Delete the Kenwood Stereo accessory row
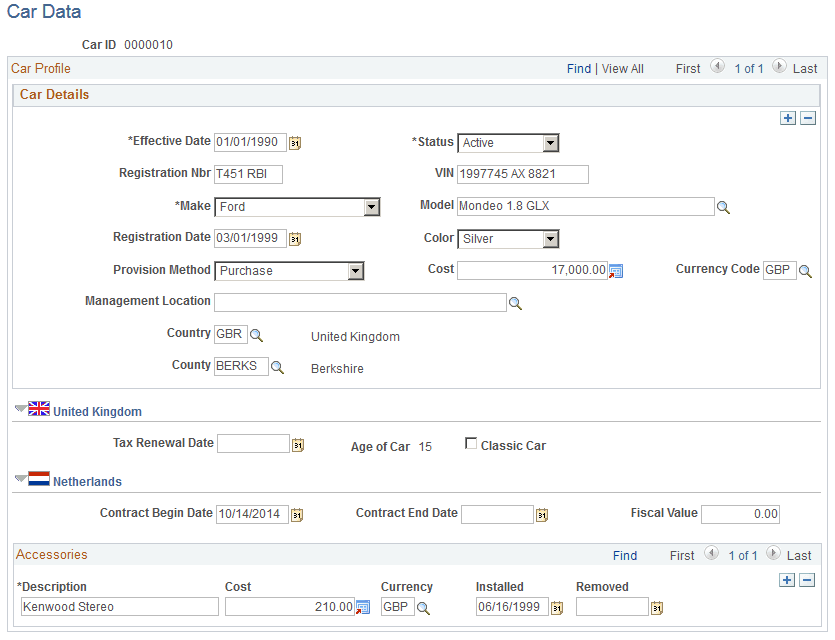Image resolution: width=835 pixels, height=640 pixels. coord(808,580)
